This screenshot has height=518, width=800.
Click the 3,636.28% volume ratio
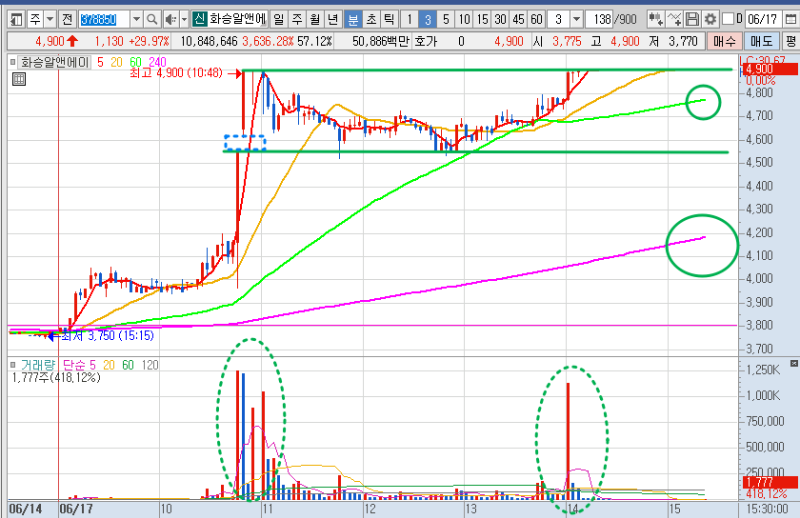click(x=268, y=41)
